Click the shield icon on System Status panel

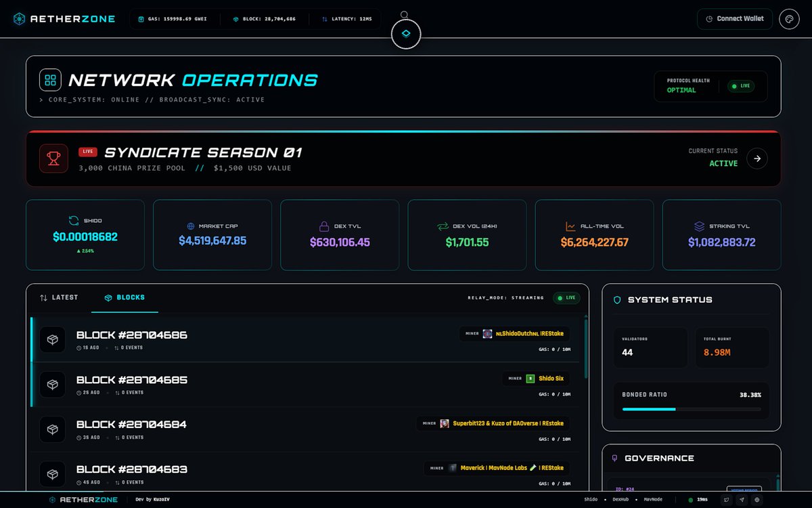click(x=616, y=300)
